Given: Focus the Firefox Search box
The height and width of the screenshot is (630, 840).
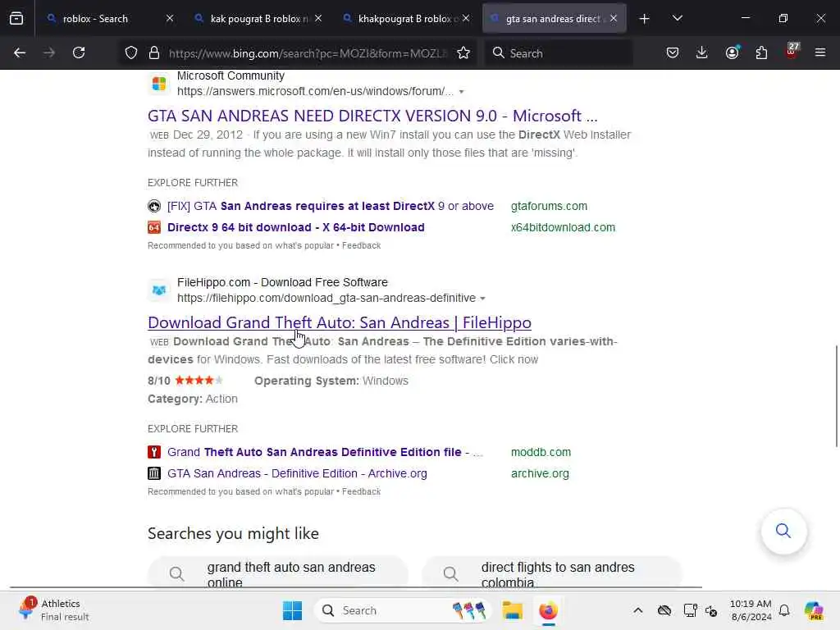Looking at the screenshot, I should (x=559, y=53).
